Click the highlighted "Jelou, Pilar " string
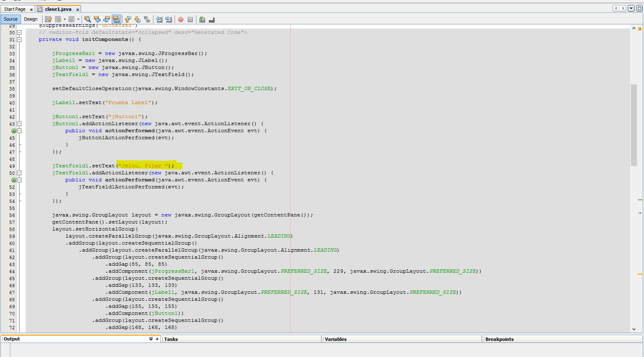Viewport: 644px width, 357px height. (x=144, y=166)
